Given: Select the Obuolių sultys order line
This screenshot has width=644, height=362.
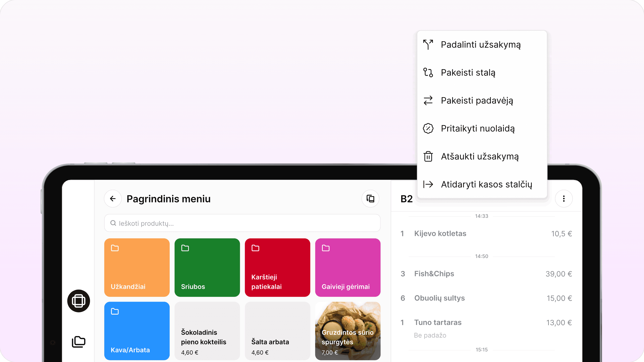Looking at the screenshot, I should coord(486,298).
